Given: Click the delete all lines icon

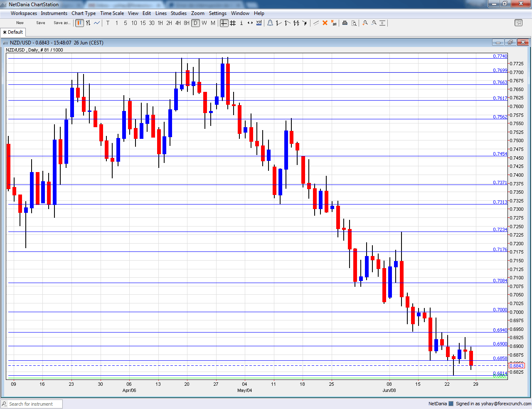Looking at the screenshot, I should pyautogui.click(x=334, y=23).
